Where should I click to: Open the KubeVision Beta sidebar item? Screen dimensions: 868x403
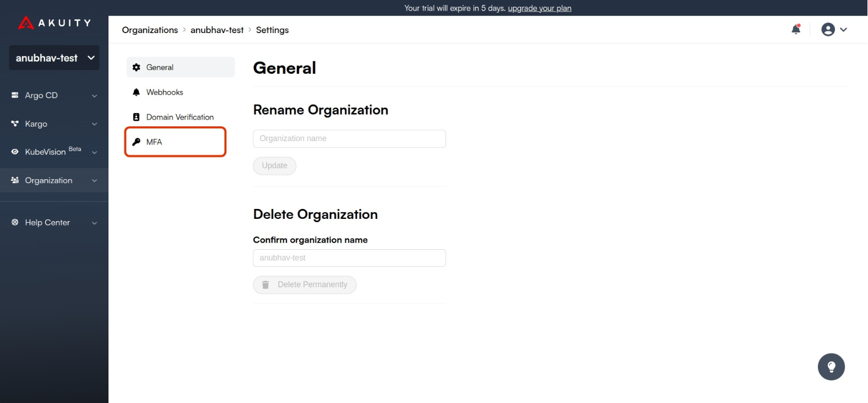(54, 152)
